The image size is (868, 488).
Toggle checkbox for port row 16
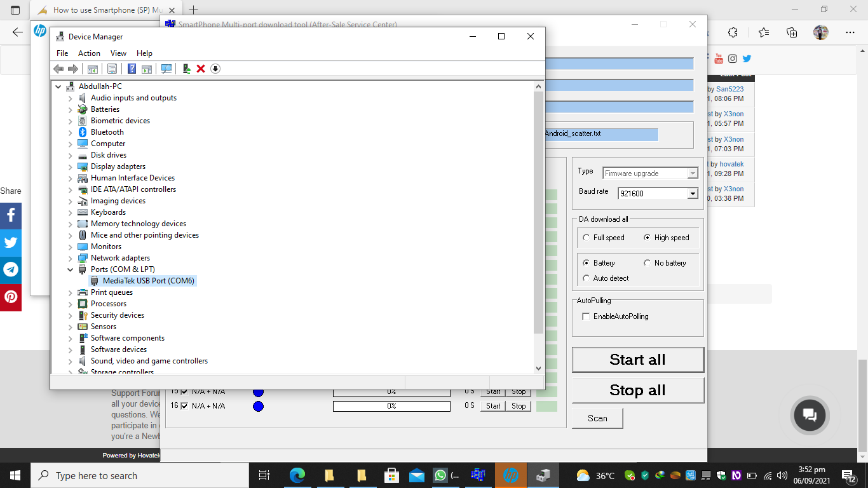pos(185,406)
